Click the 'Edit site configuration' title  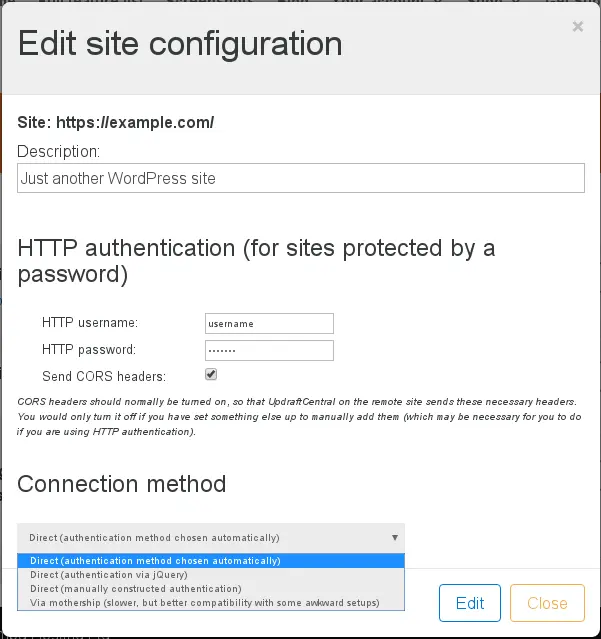pyautogui.click(x=180, y=44)
